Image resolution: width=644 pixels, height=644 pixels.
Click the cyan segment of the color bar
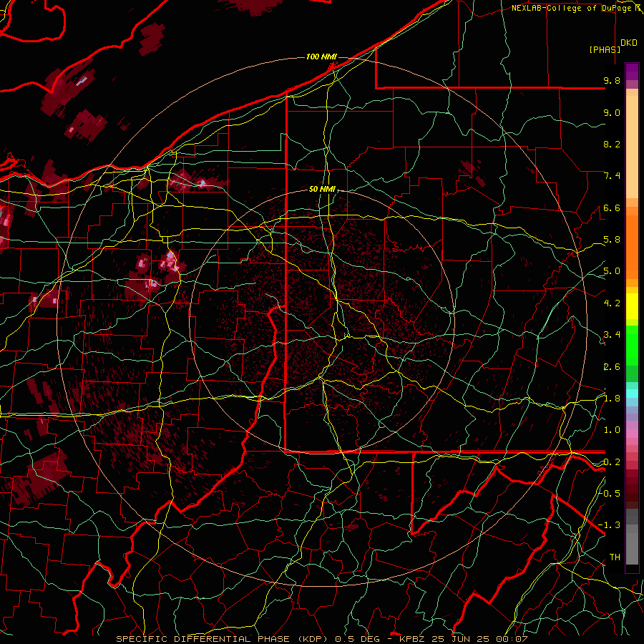(632, 394)
